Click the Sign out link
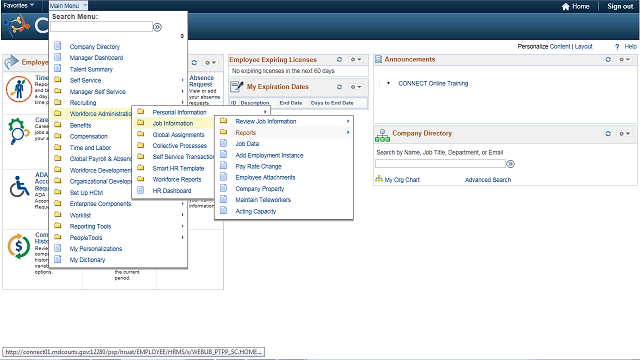The image size is (640, 360). [x=620, y=6]
